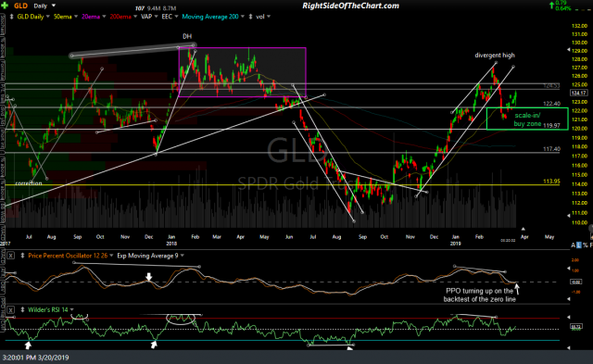Click the 119.97 level label
This screenshot has width=593, height=364.
click(551, 125)
